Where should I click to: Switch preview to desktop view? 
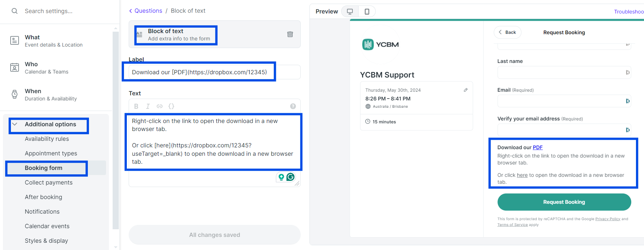[x=350, y=12]
